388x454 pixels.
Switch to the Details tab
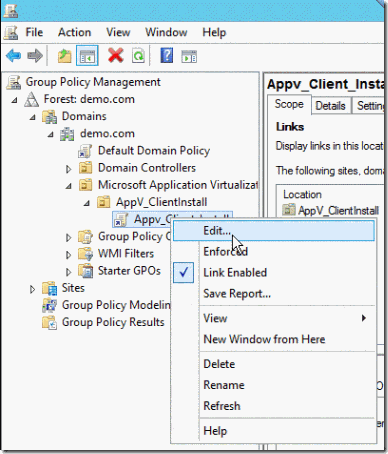coord(330,106)
